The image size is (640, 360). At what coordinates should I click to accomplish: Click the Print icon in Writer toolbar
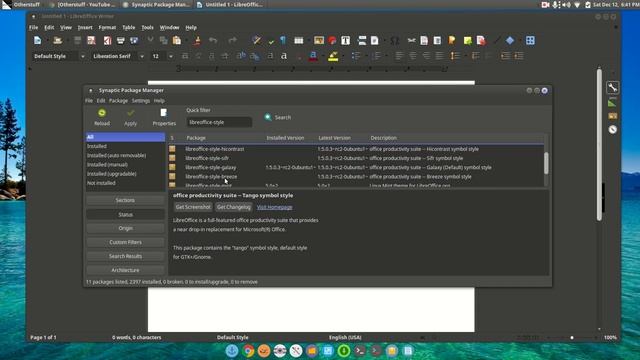pyautogui.click(x=120, y=40)
